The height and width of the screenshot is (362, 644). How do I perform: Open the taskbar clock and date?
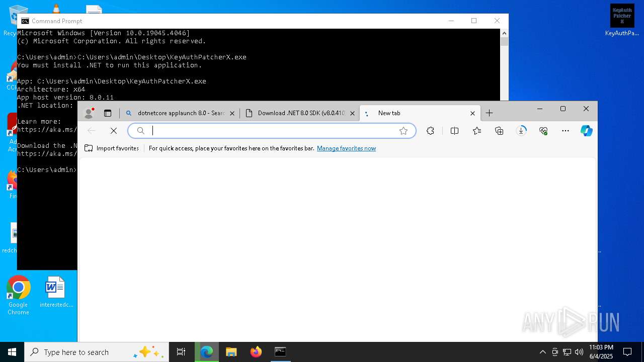click(601, 352)
